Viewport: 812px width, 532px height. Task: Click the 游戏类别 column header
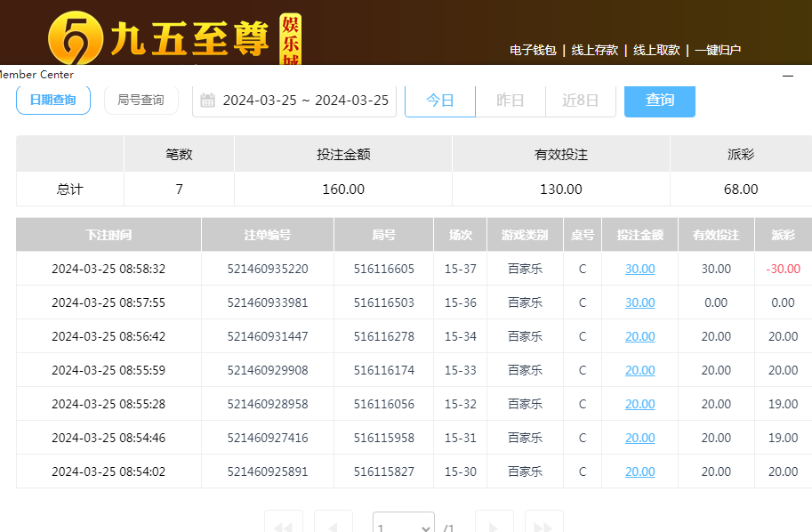point(525,235)
